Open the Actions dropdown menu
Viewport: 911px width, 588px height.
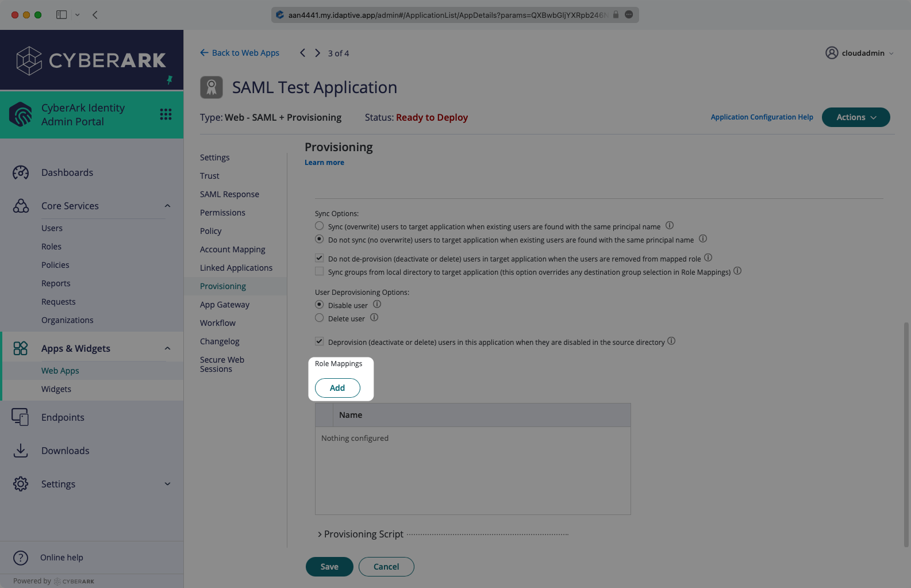tap(855, 117)
